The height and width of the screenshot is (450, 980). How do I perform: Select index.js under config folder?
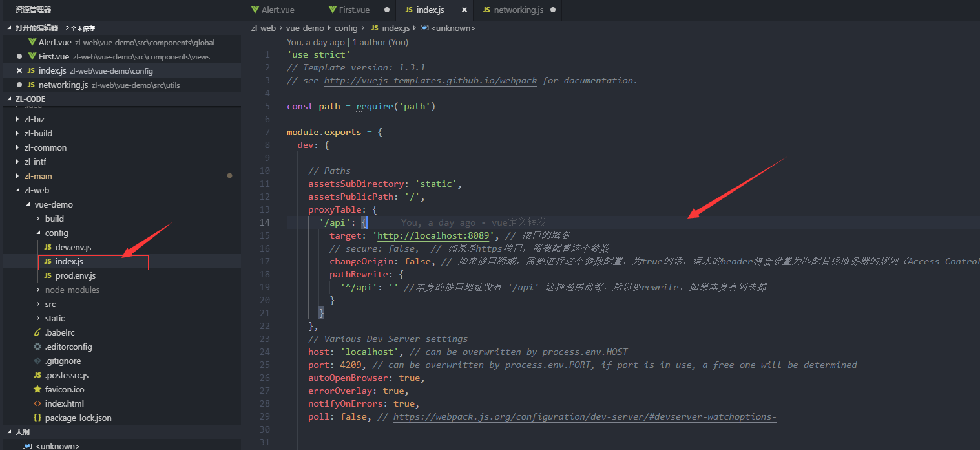69,261
